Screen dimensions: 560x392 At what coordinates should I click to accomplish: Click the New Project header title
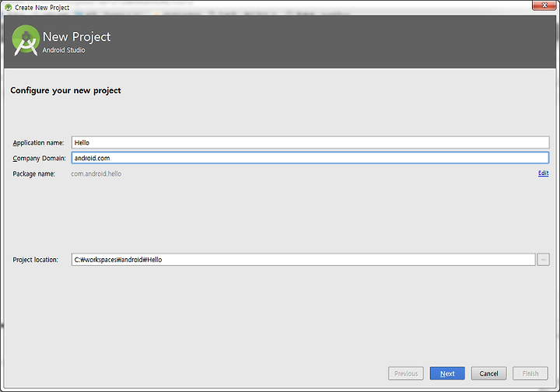pos(76,37)
